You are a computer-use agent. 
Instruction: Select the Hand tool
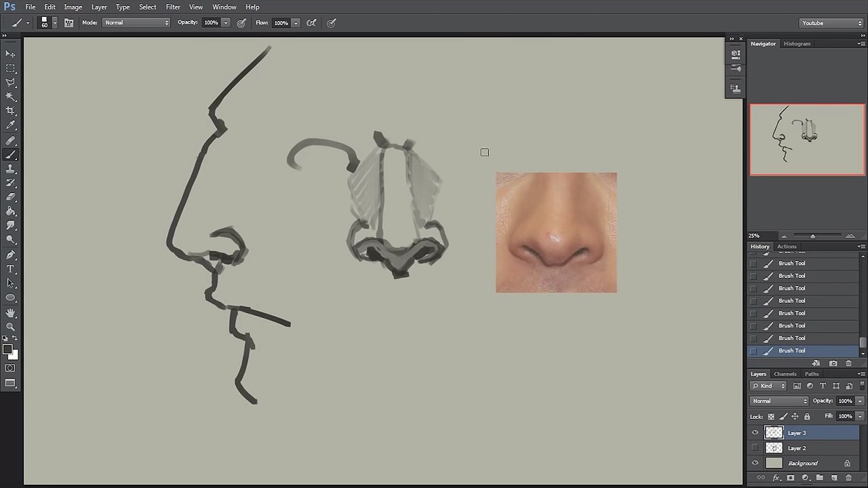point(11,313)
